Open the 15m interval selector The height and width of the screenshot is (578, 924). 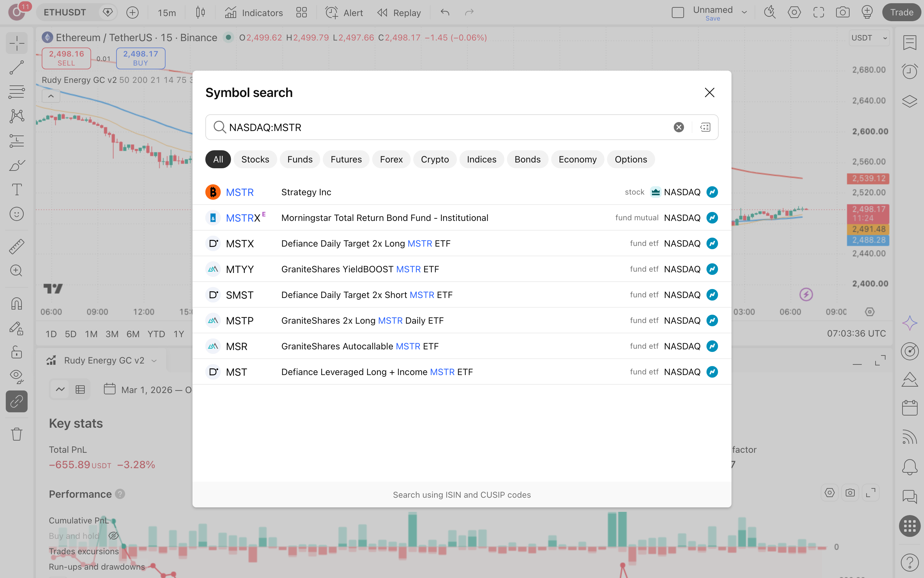point(167,13)
